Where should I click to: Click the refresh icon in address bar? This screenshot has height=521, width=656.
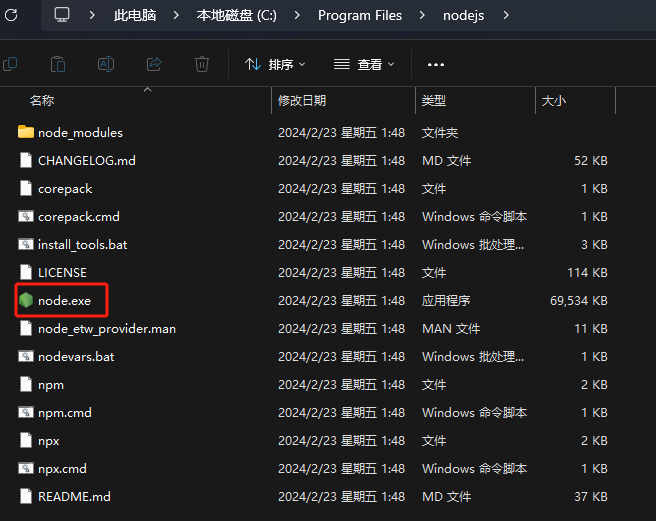click(x=11, y=15)
